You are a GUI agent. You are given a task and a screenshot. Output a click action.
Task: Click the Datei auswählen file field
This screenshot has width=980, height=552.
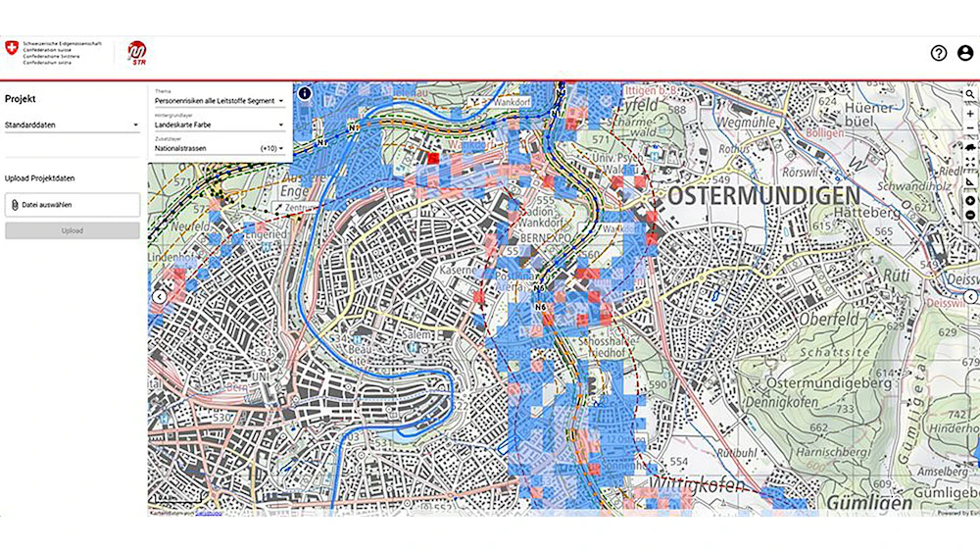[x=73, y=205]
